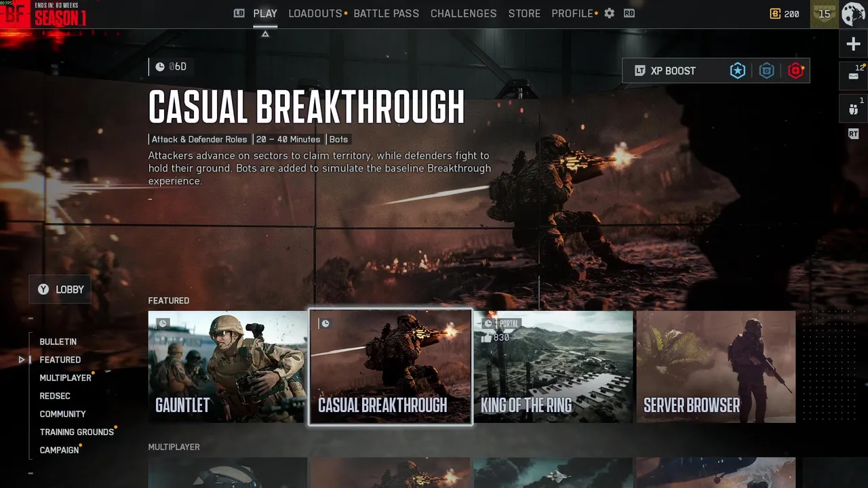This screenshot has height=488, width=868.
Task: Select CAMPAIGN in the side menu
Action: tap(60, 450)
